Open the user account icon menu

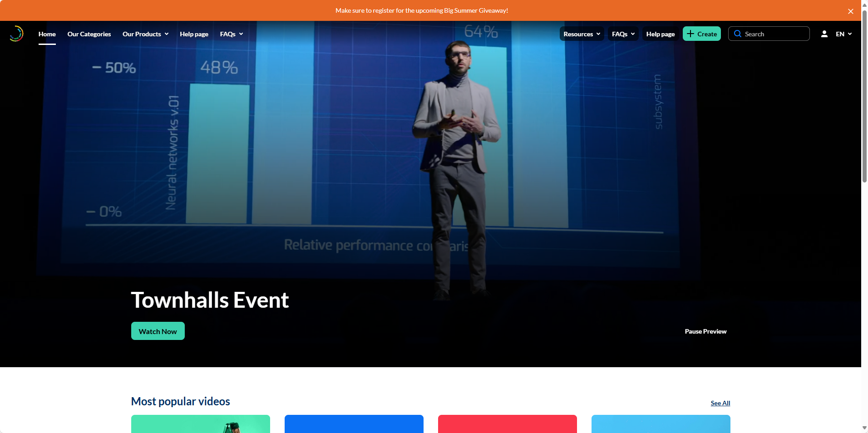coord(824,34)
